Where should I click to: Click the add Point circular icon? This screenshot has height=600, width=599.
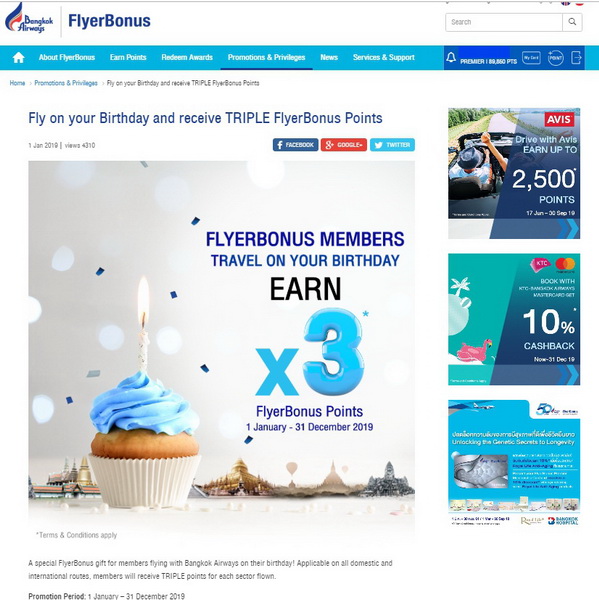click(x=555, y=58)
